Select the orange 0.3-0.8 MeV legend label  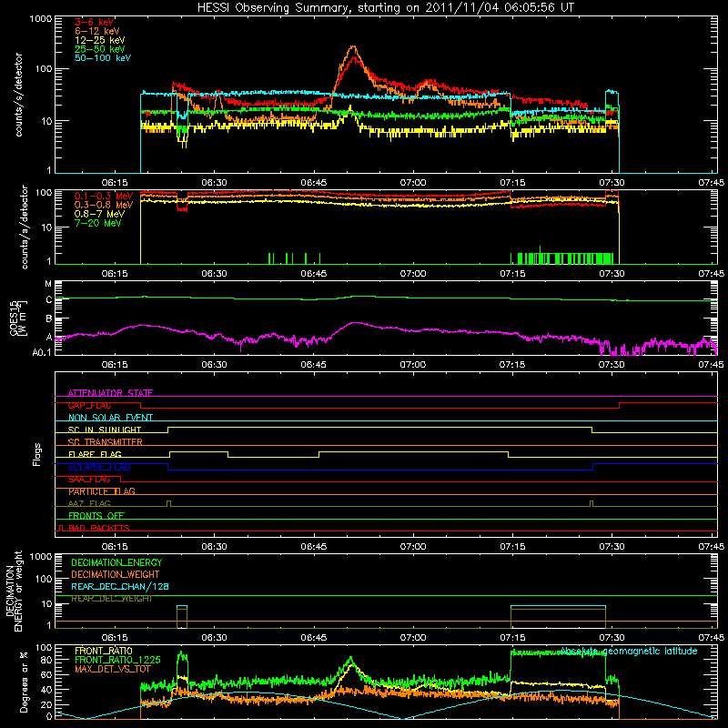(104, 206)
